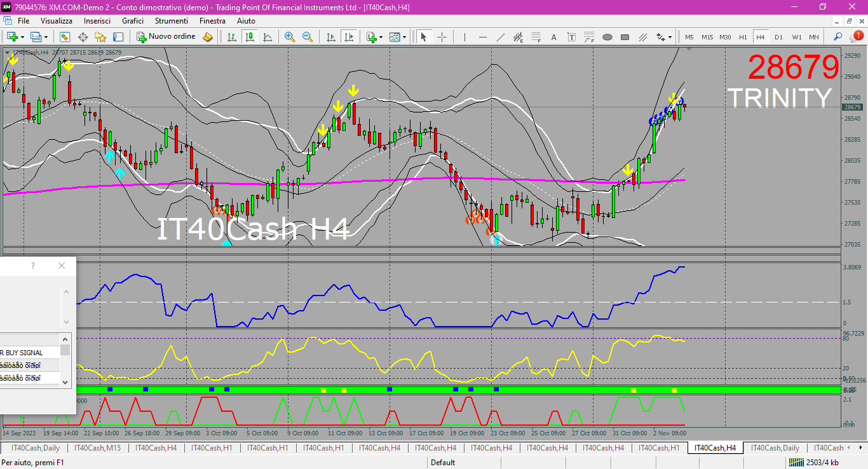
Task: Toggle the Terminal panel icon
Action: click(x=118, y=37)
